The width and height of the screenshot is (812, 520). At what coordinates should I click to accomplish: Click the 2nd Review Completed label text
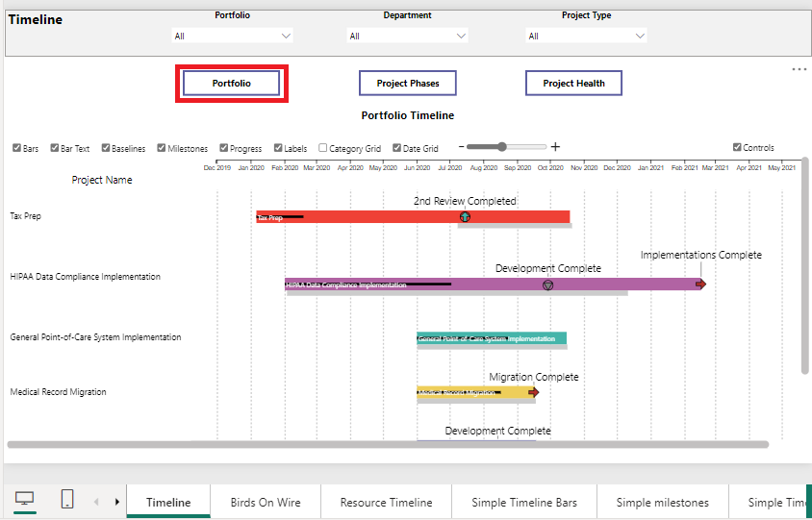pyautogui.click(x=465, y=201)
